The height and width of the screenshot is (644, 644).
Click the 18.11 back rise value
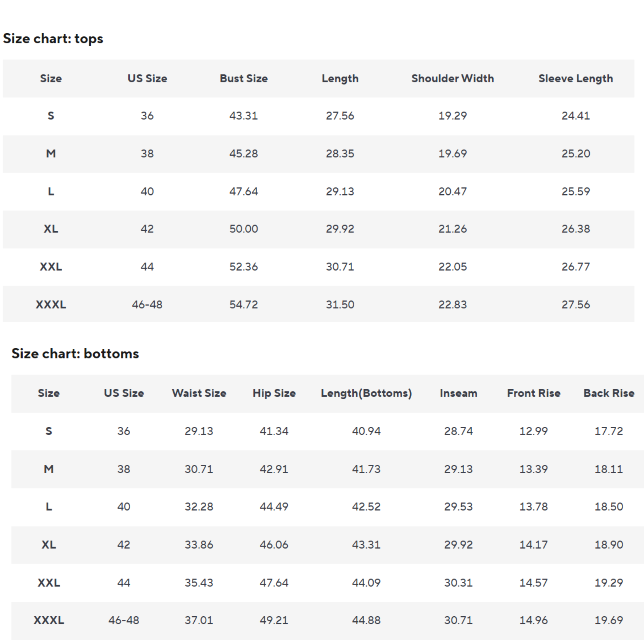click(609, 469)
